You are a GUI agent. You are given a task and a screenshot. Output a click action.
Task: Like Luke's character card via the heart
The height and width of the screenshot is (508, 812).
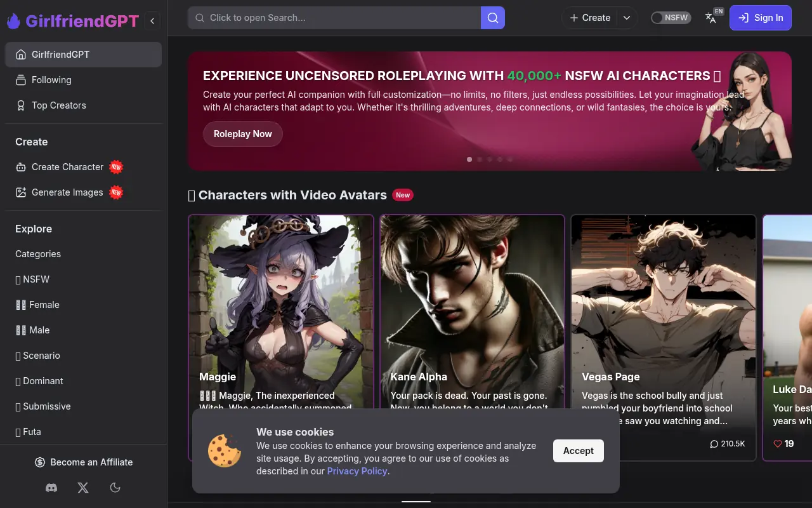tap(777, 443)
